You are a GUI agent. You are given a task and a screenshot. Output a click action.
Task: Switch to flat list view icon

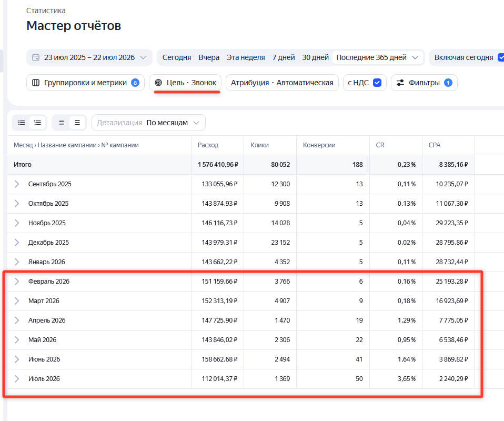[22, 123]
